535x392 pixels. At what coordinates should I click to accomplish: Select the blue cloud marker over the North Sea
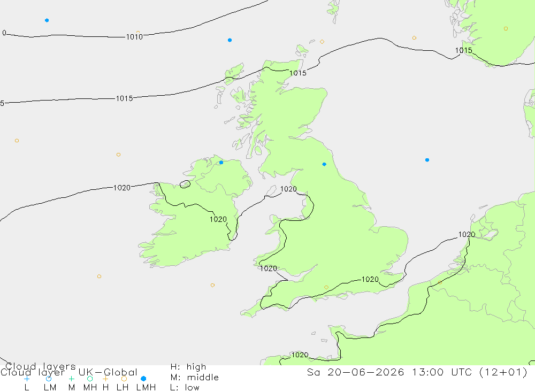click(427, 160)
